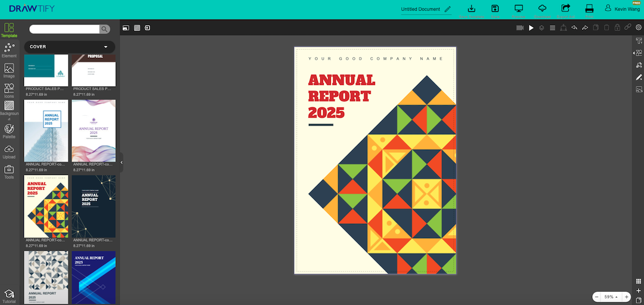The height and width of the screenshot is (305, 644).
Task: Open the Template panel in sidebar
Action: click(x=9, y=30)
